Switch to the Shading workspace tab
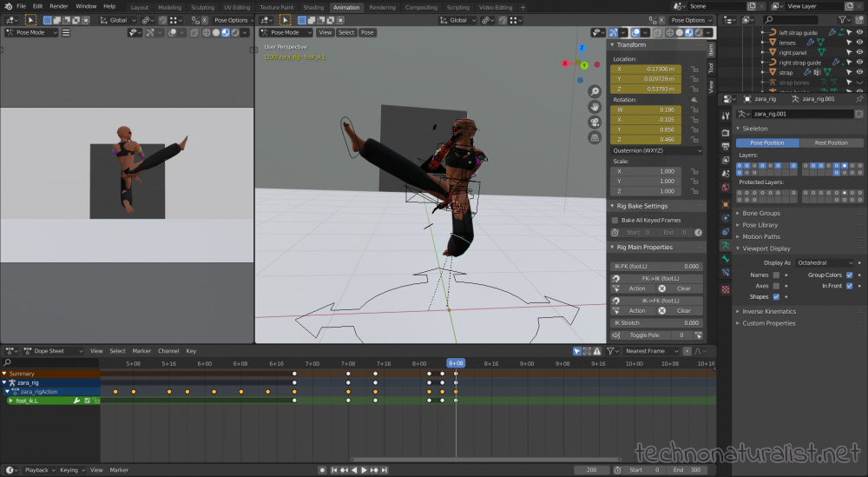Viewport: 868px width, 477px height. [313, 7]
